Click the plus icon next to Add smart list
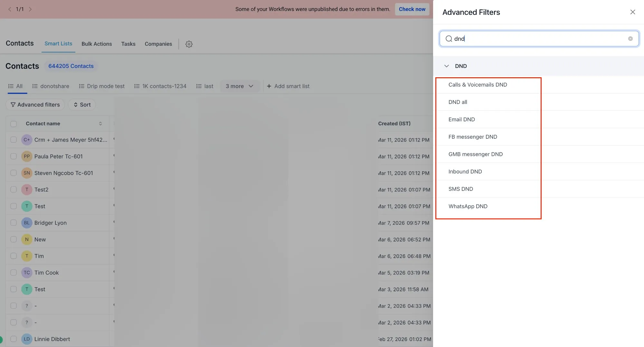 (x=269, y=86)
